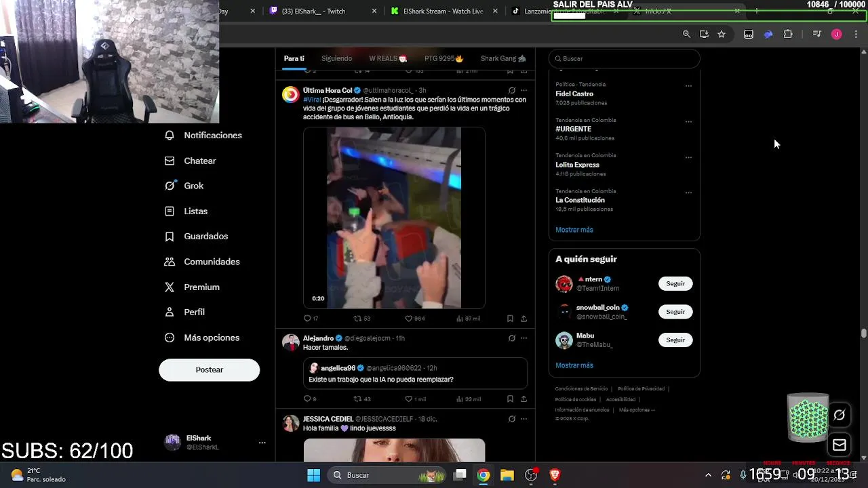Bookmark this page with the star icon
The width and height of the screenshot is (868, 488).
click(x=722, y=34)
